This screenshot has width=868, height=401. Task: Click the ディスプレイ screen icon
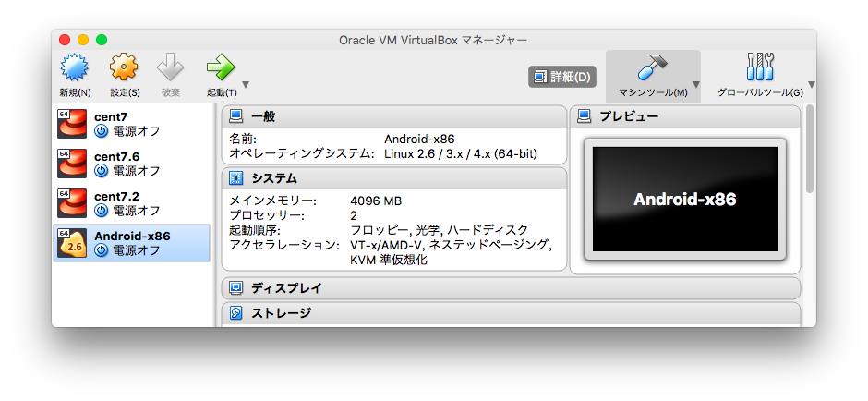point(236,288)
